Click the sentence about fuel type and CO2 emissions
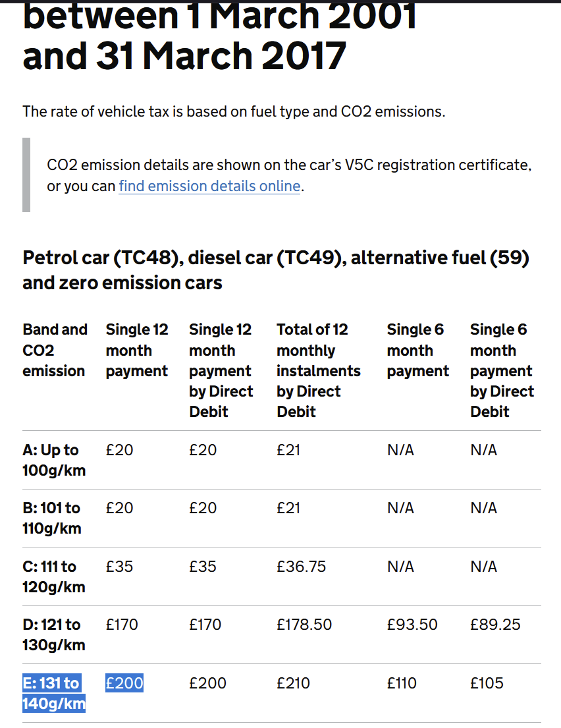 pos(234,111)
